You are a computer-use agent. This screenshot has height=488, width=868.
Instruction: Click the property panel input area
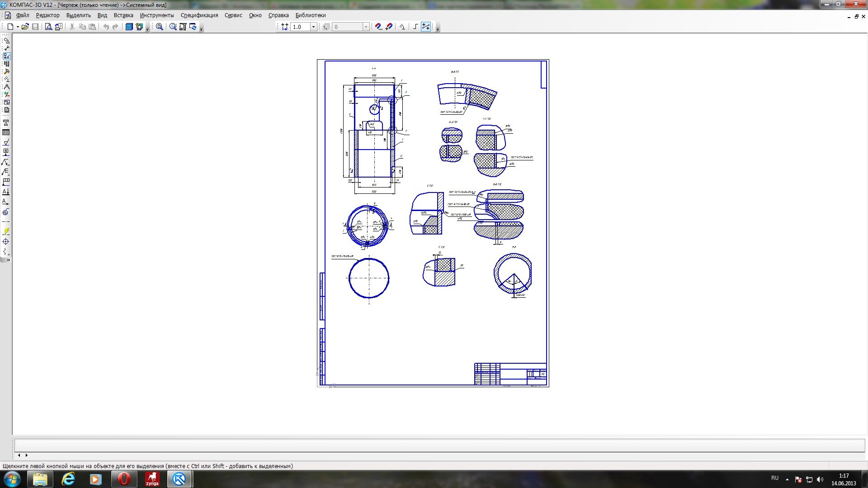coord(439,445)
